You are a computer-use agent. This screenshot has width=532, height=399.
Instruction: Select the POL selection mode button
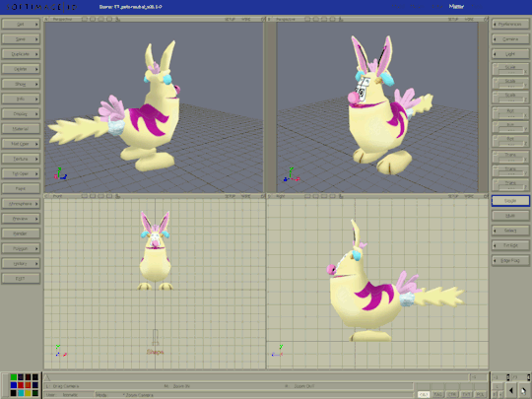tap(480, 395)
